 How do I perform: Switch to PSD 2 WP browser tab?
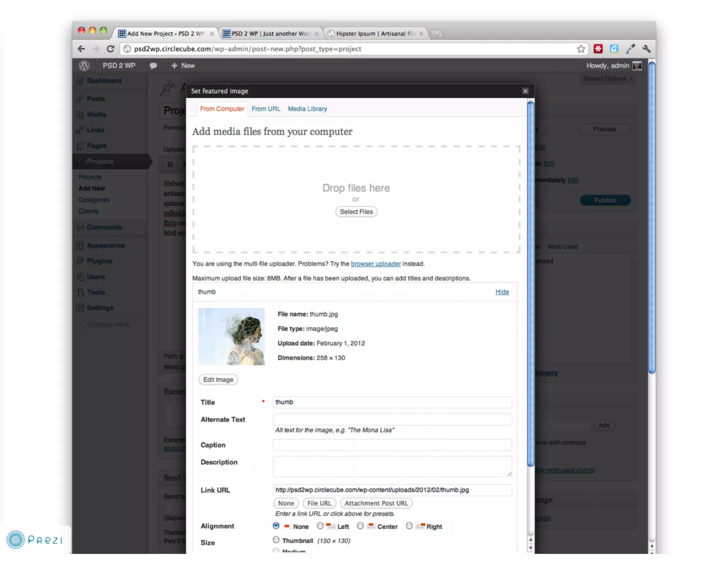click(270, 33)
